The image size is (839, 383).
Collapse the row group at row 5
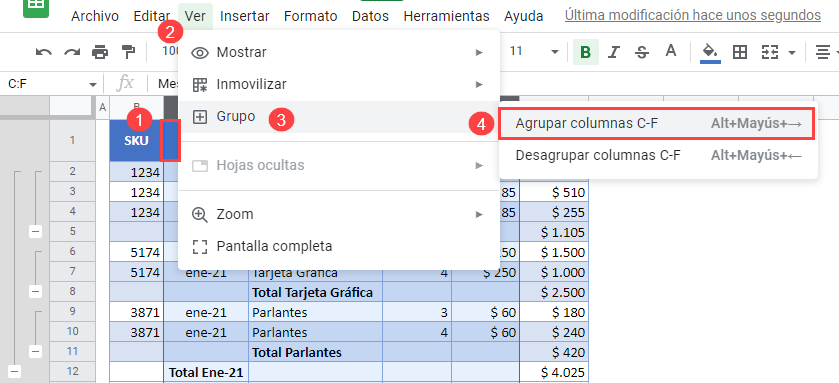tap(35, 232)
